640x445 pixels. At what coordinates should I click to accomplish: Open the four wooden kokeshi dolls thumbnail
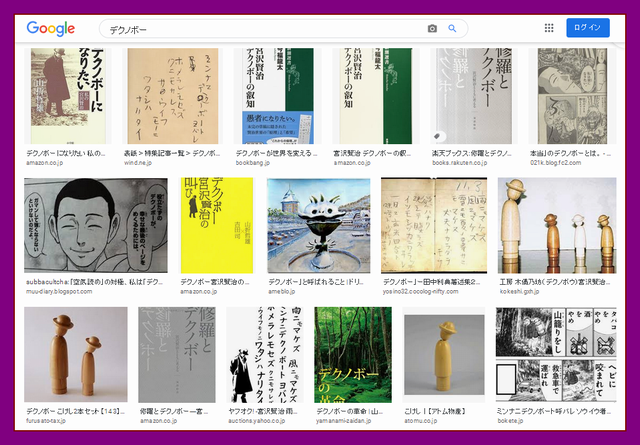click(557, 225)
